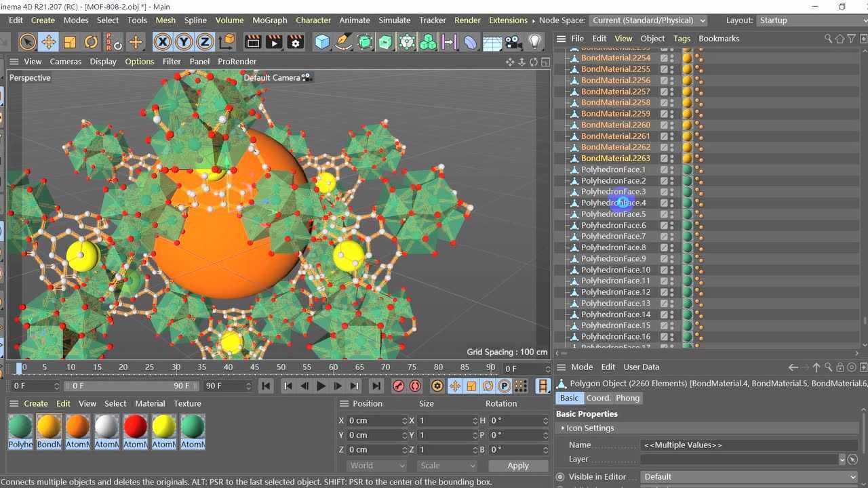This screenshot has height=488, width=868.
Task: Click the Apply button
Action: click(x=518, y=466)
